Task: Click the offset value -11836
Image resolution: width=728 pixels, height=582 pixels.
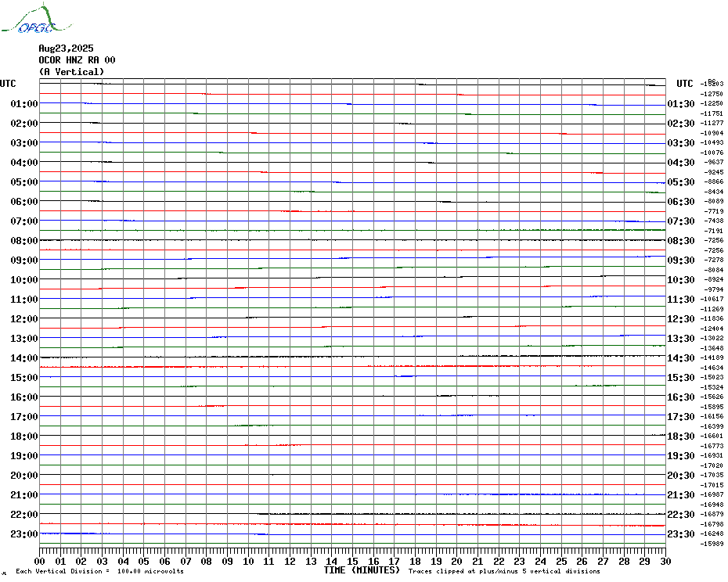Action: (712, 319)
